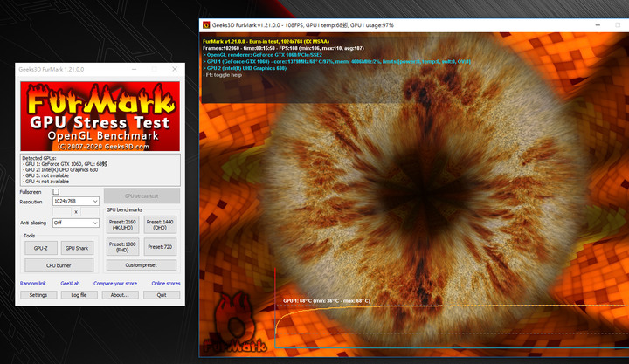Click the GPU 1 temperature graph label
629x364 pixels.
tap(327, 300)
